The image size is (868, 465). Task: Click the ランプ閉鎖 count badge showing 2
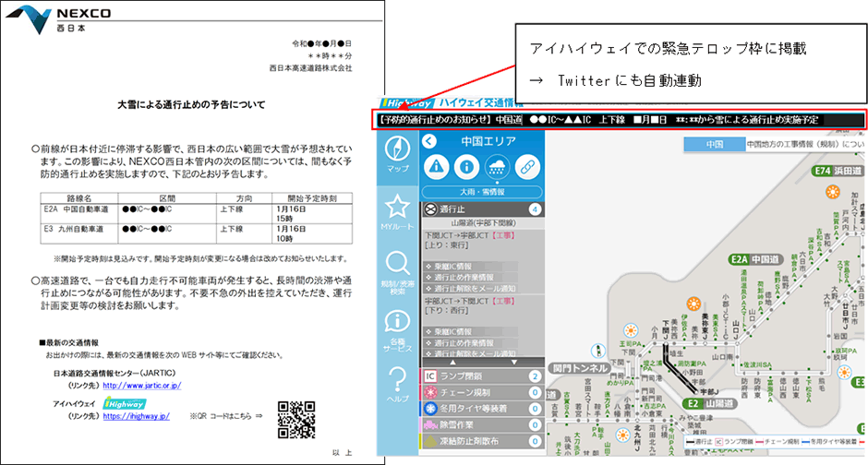pos(535,376)
